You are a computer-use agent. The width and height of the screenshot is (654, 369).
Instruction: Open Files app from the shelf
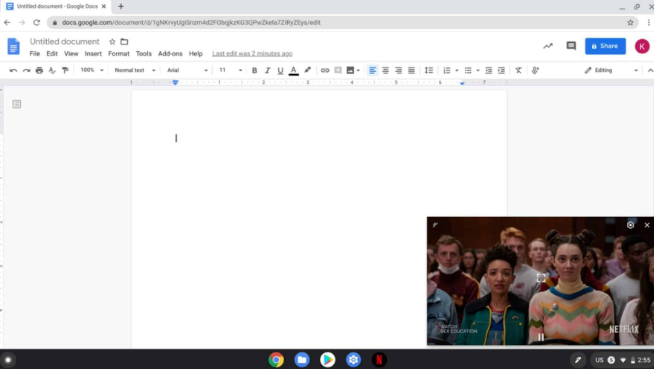[x=302, y=359]
